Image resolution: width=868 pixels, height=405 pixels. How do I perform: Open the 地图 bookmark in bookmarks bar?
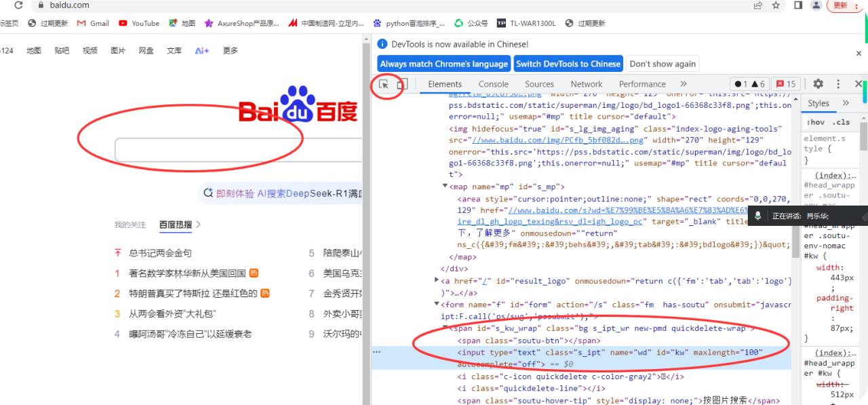tap(182, 23)
